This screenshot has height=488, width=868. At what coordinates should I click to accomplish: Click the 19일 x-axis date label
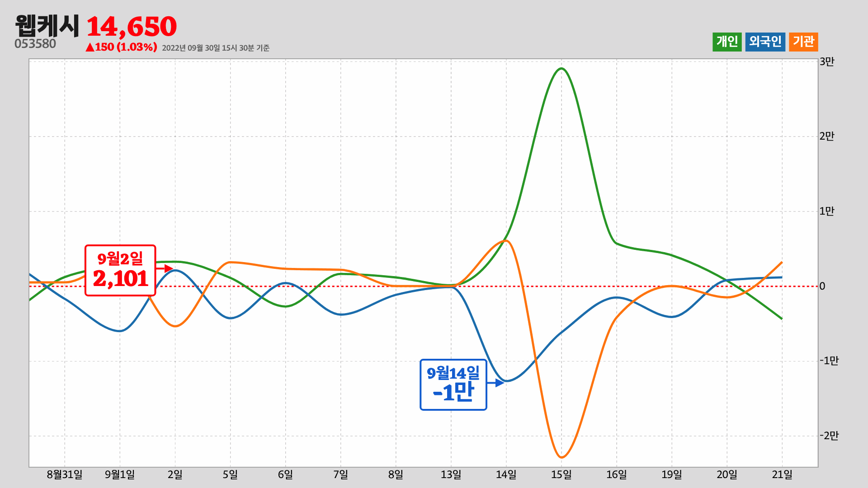(671, 474)
